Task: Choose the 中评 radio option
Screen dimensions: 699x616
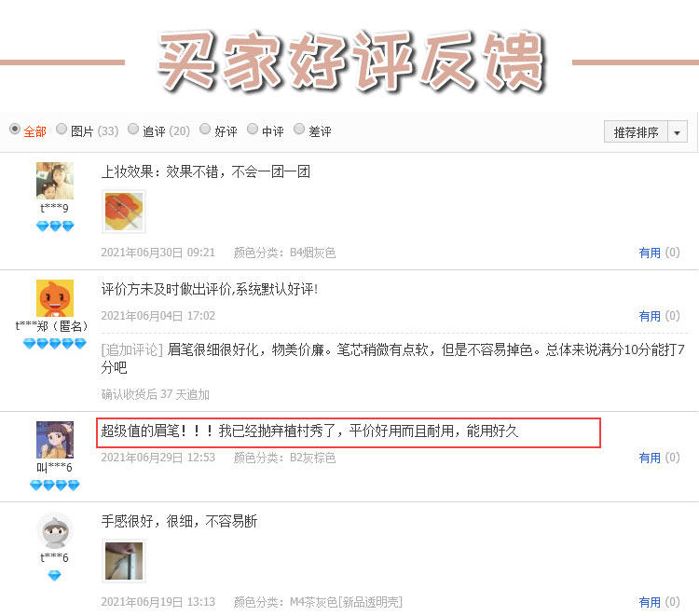Action: click(x=253, y=130)
